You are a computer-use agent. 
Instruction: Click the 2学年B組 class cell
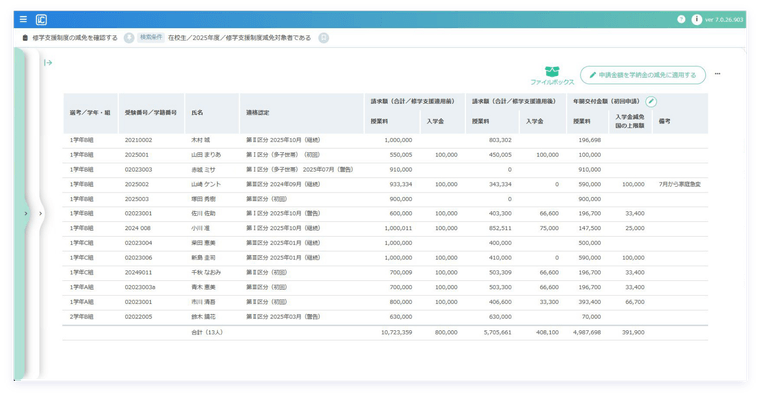pyautogui.click(x=81, y=317)
